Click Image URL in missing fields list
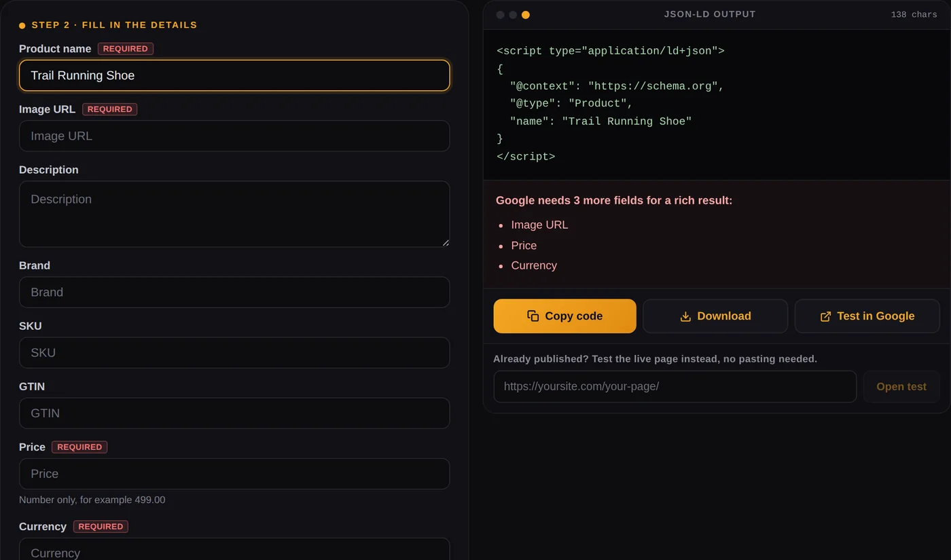 tap(539, 225)
